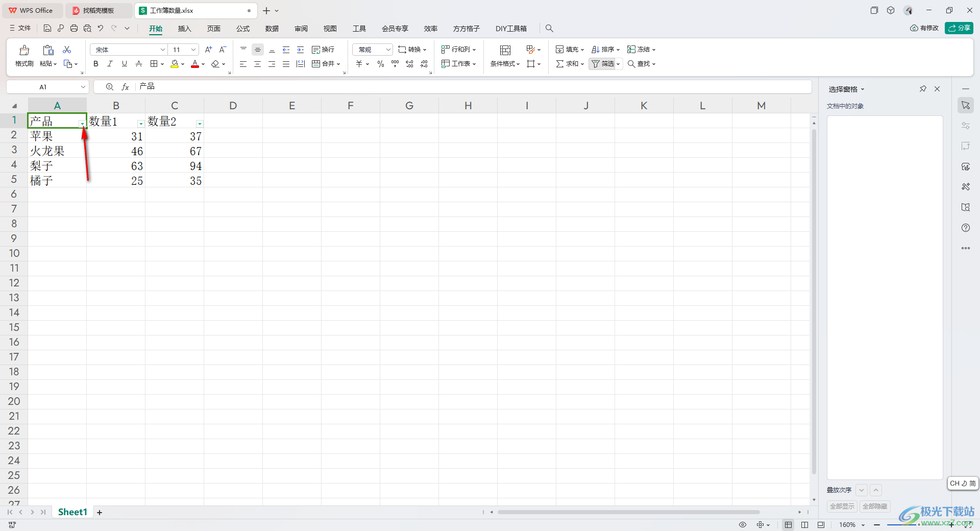Open the File (文件) menu
Viewport: 980px width, 531px height.
tap(20, 28)
